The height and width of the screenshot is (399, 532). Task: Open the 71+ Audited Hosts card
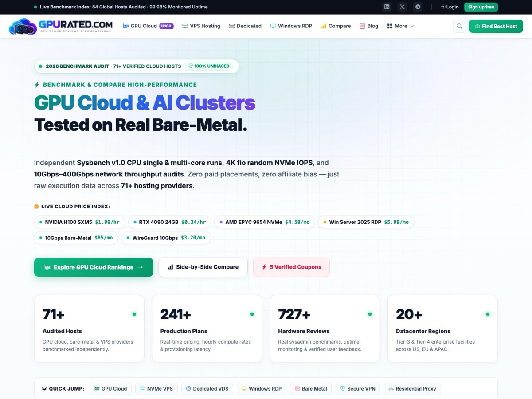[89, 329]
